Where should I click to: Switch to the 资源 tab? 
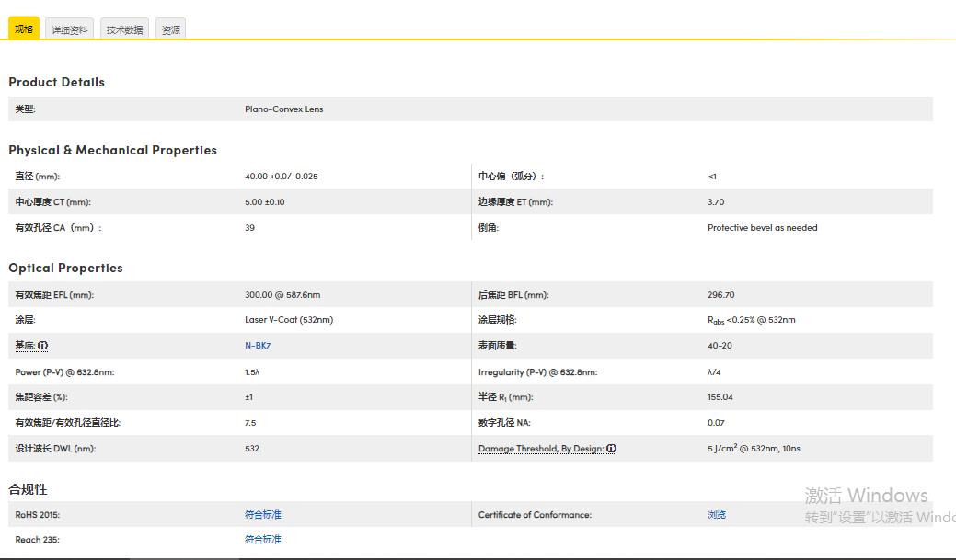point(170,29)
